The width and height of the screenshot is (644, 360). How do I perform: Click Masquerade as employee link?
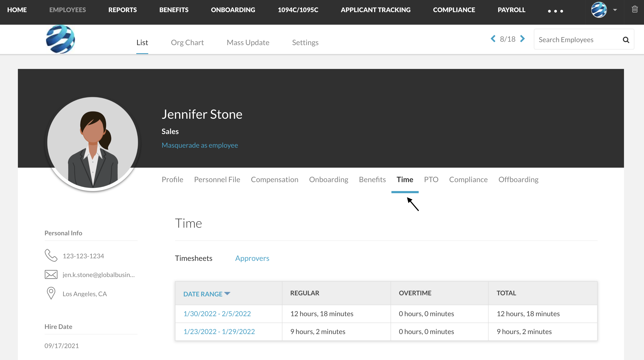[200, 145]
